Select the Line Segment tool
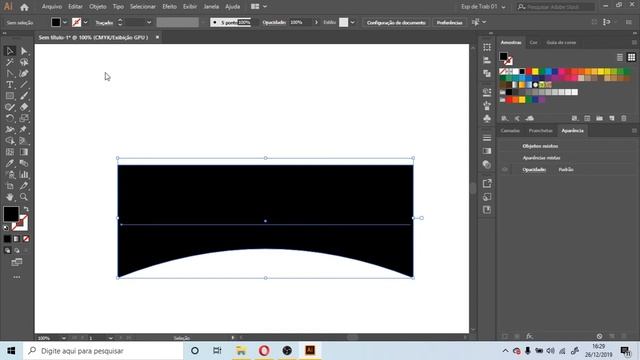640x360 pixels. click(24, 84)
